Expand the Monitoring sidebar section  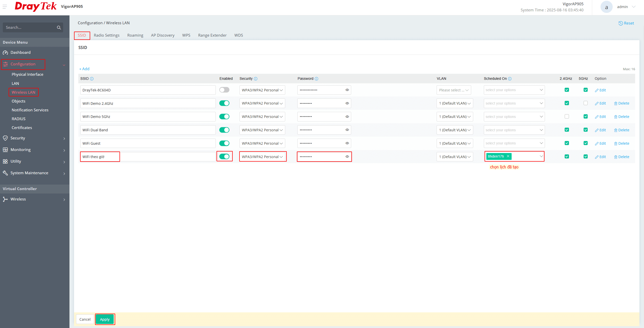click(35, 150)
